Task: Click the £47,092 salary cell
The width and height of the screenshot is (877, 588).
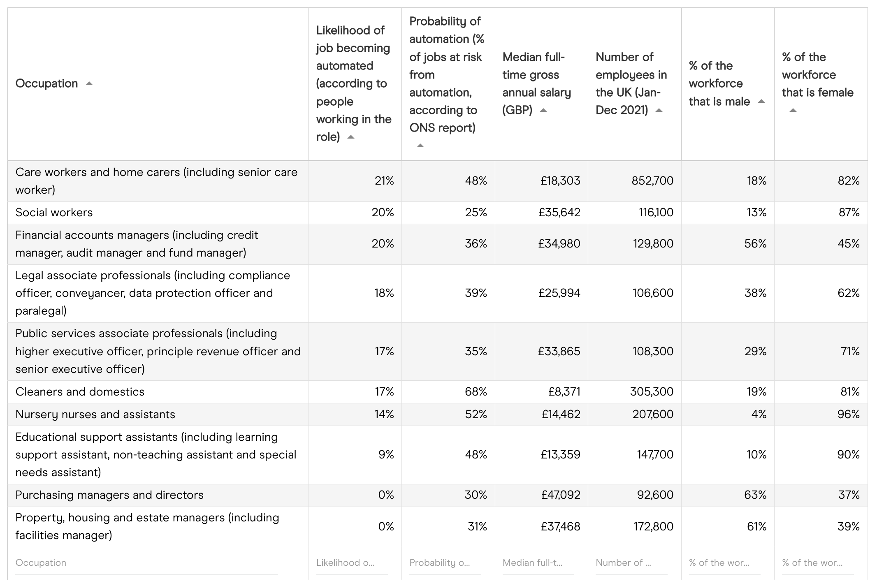Action: point(561,495)
